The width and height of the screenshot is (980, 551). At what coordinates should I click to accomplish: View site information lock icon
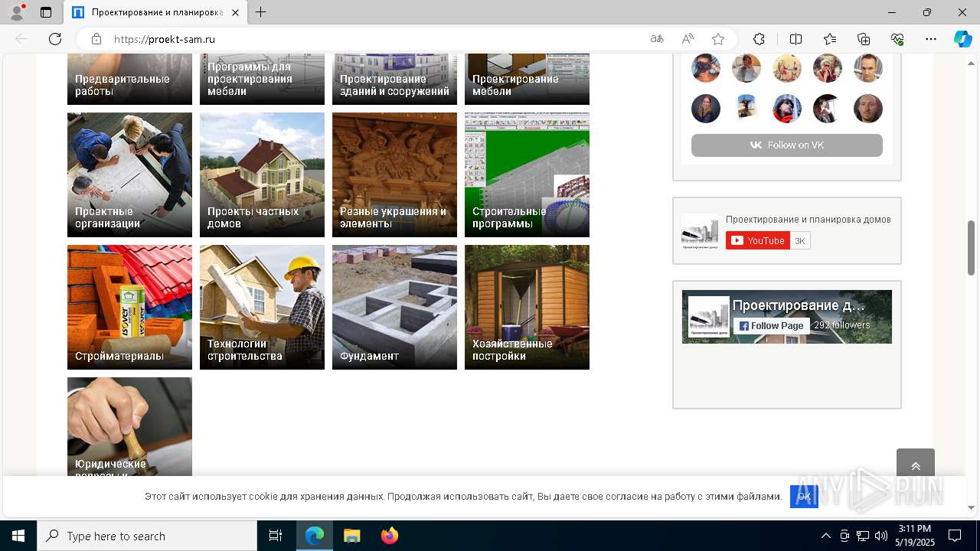96,39
